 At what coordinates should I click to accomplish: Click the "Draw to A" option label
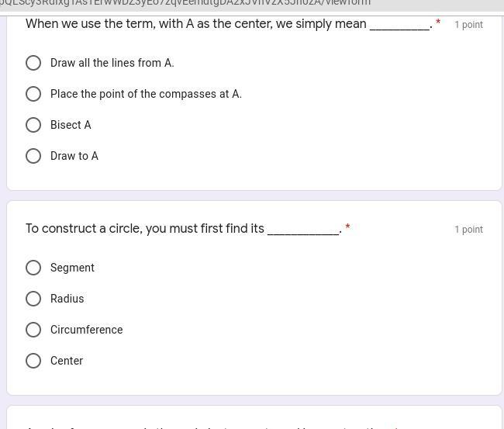click(x=74, y=156)
